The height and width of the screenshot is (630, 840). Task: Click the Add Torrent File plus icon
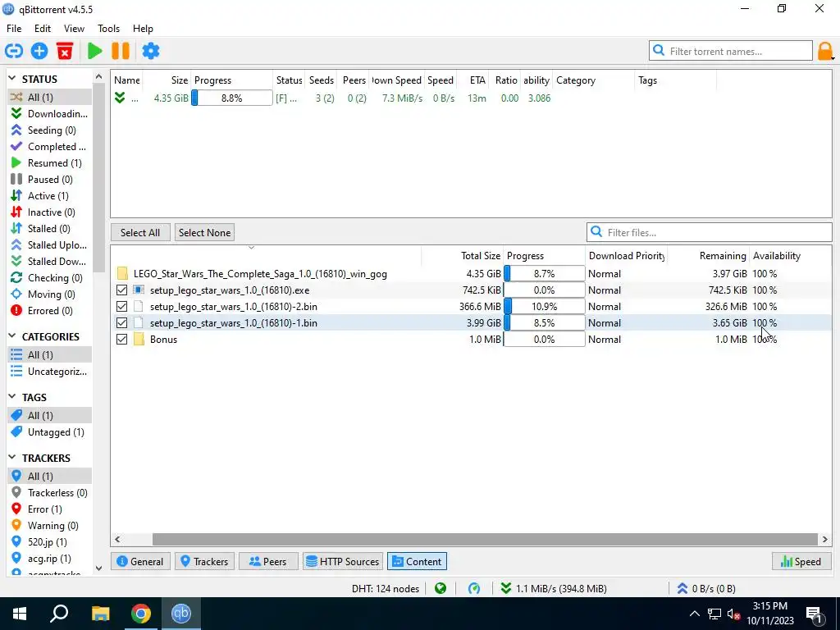[x=39, y=51]
